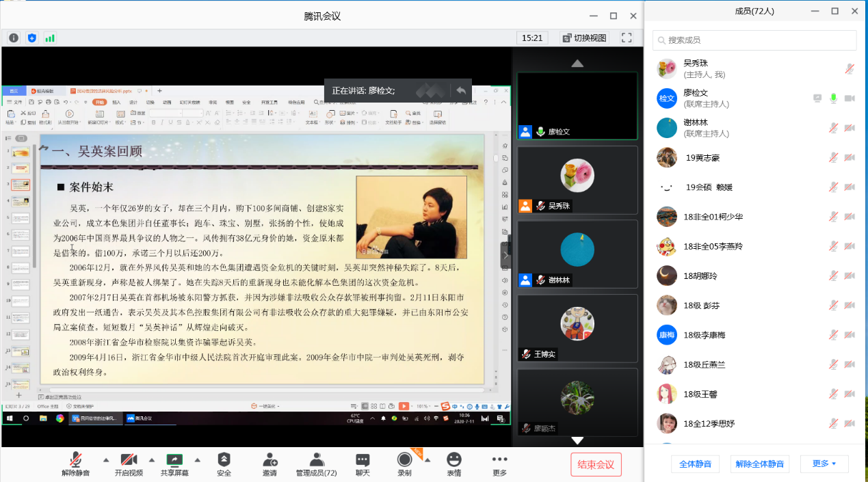Click the Invite (邀请) icon
The height and width of the screenshot is (482, 868).
269,460
